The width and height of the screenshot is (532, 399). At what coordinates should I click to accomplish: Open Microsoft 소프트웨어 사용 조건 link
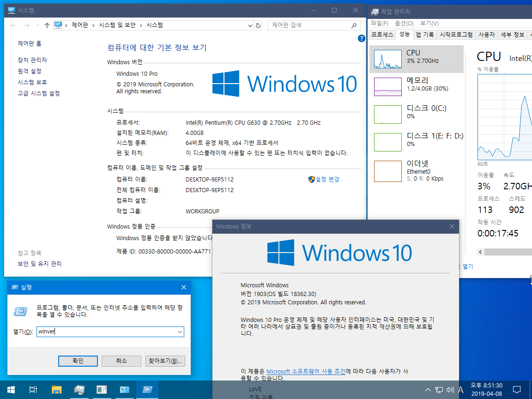(x=306, y=371)
